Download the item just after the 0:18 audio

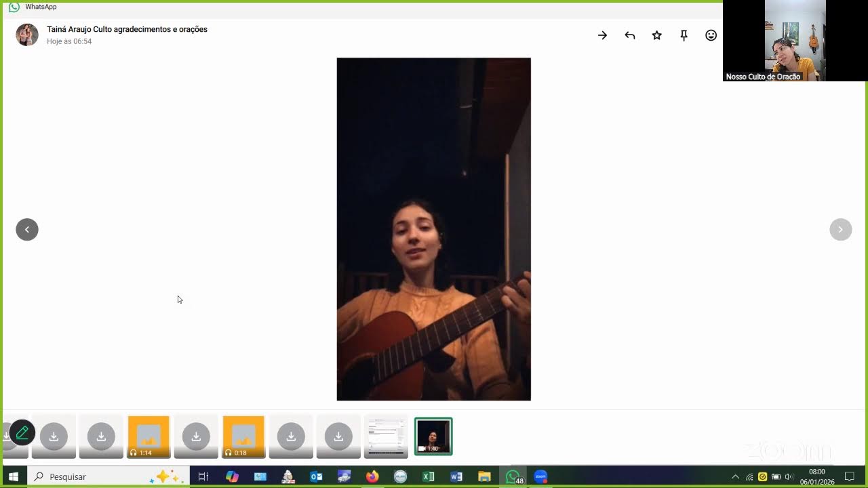click(x=291, y=436)
